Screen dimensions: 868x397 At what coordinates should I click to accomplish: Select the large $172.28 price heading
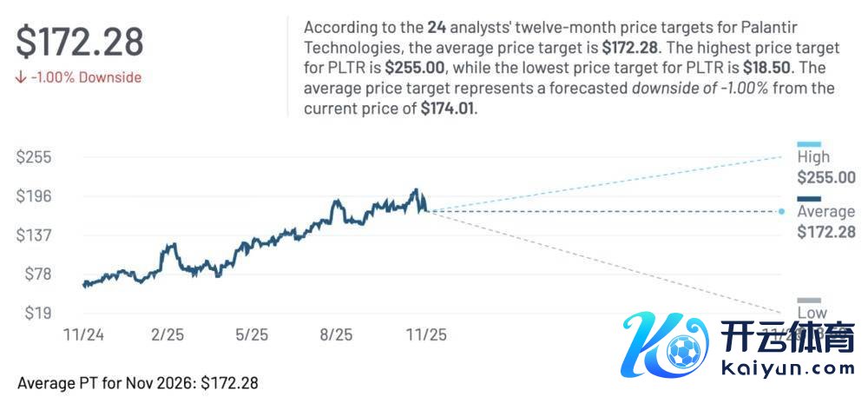pos(80,42)
